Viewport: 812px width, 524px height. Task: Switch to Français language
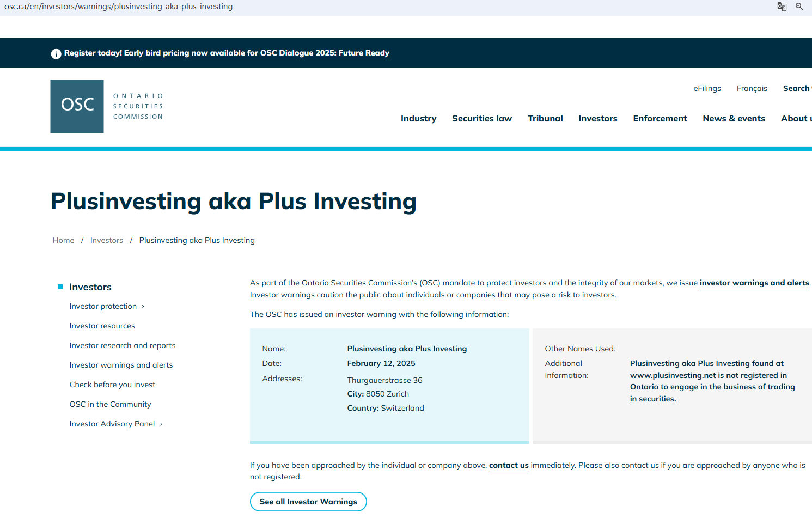(x=752, y=88)
